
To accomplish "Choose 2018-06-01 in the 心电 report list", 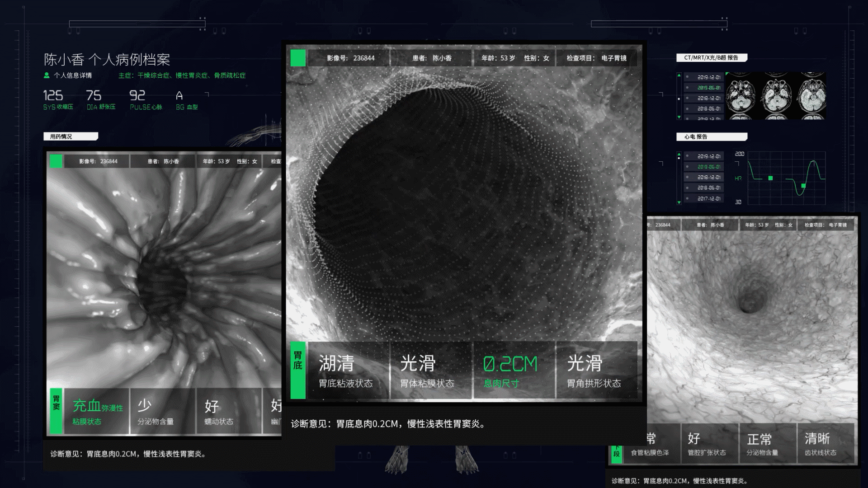I will 704,188.
